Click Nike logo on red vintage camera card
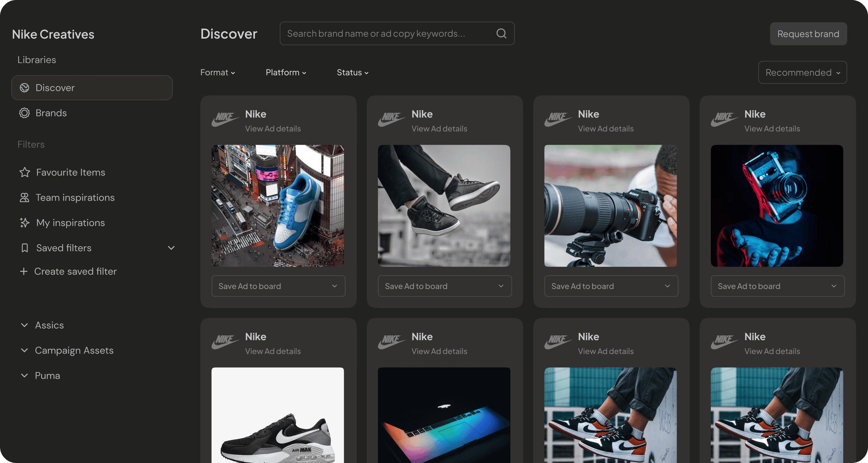Viewport: 868px width, 463px height. pyautogui.click(x=724, y=119)
